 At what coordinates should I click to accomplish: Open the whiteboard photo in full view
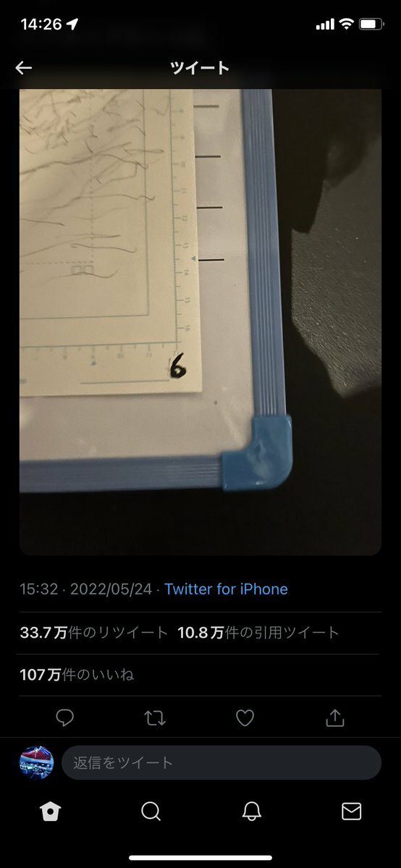pyautogui.click(x=200, y=322)
